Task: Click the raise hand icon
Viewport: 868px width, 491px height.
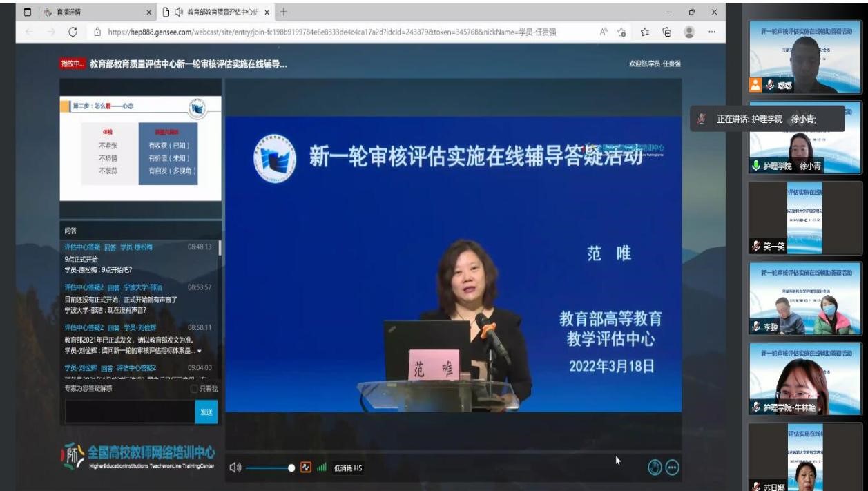Action: pos(655,468)
